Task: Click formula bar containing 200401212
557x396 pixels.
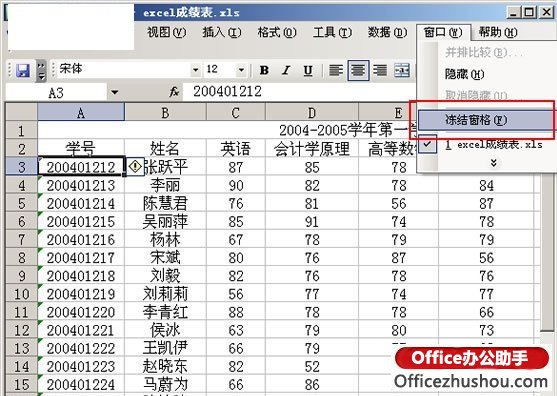Action: (x=298, y=92)
